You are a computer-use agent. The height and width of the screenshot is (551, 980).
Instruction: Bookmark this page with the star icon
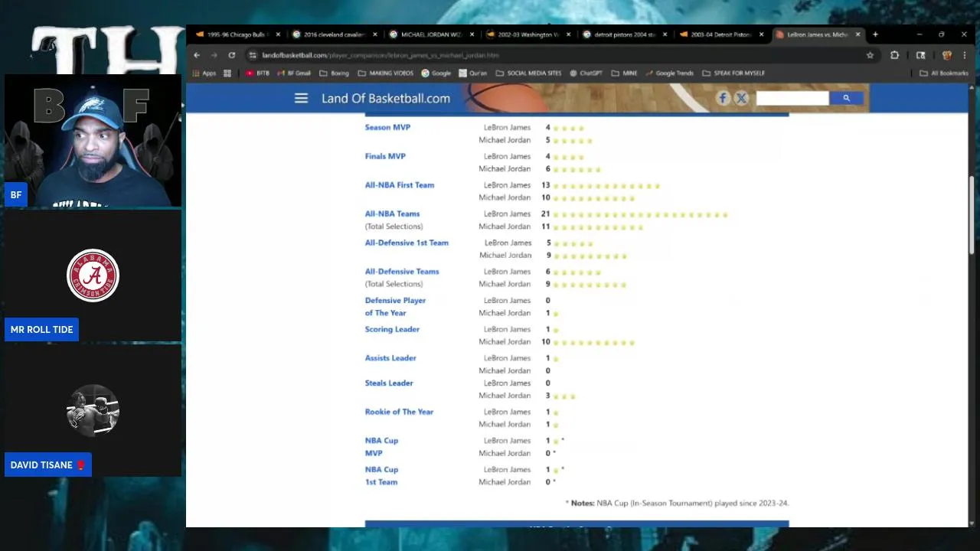pos(870,55)
